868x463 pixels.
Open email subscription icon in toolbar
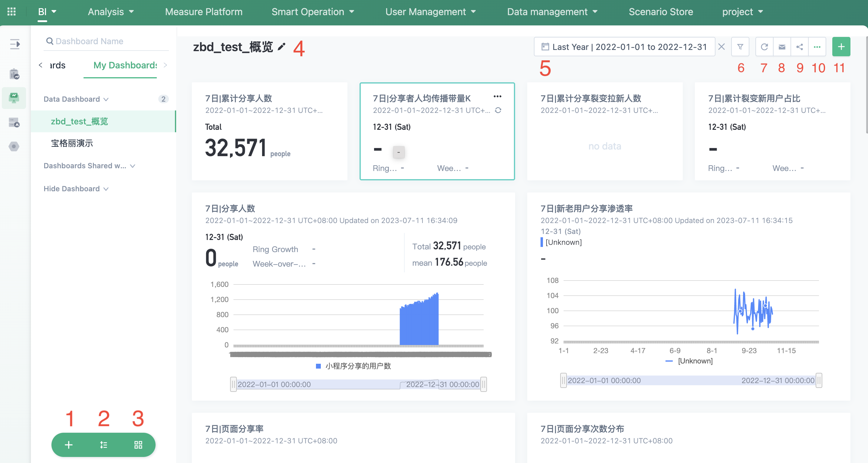(782, 47)
